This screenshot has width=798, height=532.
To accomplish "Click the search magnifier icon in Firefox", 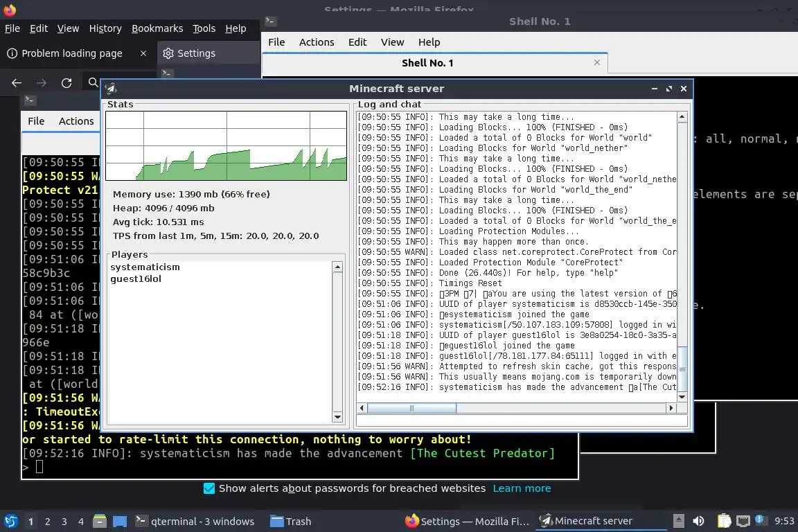I will click(93, 82).
